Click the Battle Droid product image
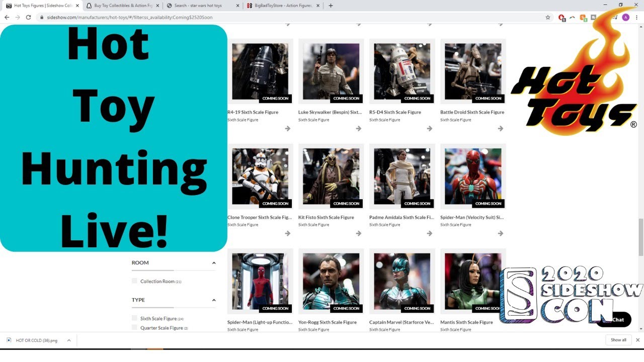This screenshot has width=644, height=362. point(473,71)
